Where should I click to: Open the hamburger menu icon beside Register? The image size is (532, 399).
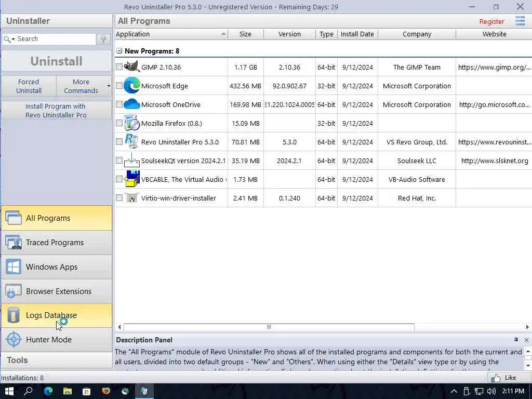[520, 21]
